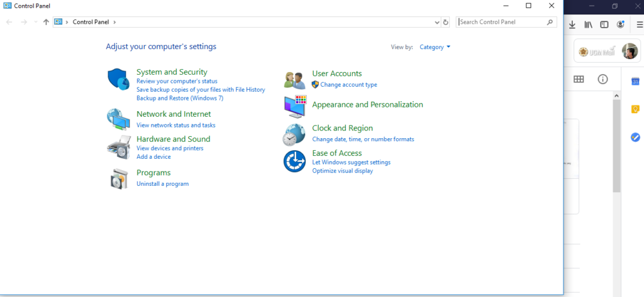644x297 pixels.
Task: Open the Google Keep side panel icon
Action: (635, 109)
